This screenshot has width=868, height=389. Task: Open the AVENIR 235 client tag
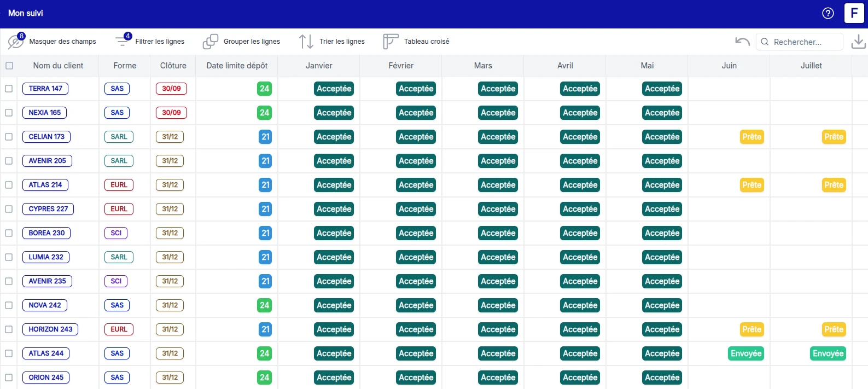(47, 281)
